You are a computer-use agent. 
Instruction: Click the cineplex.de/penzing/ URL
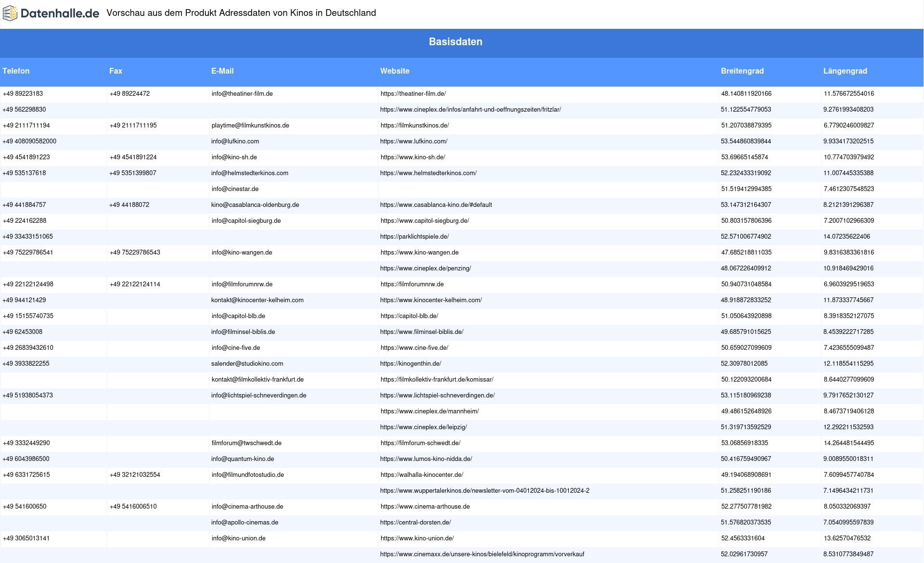point(425,269)
